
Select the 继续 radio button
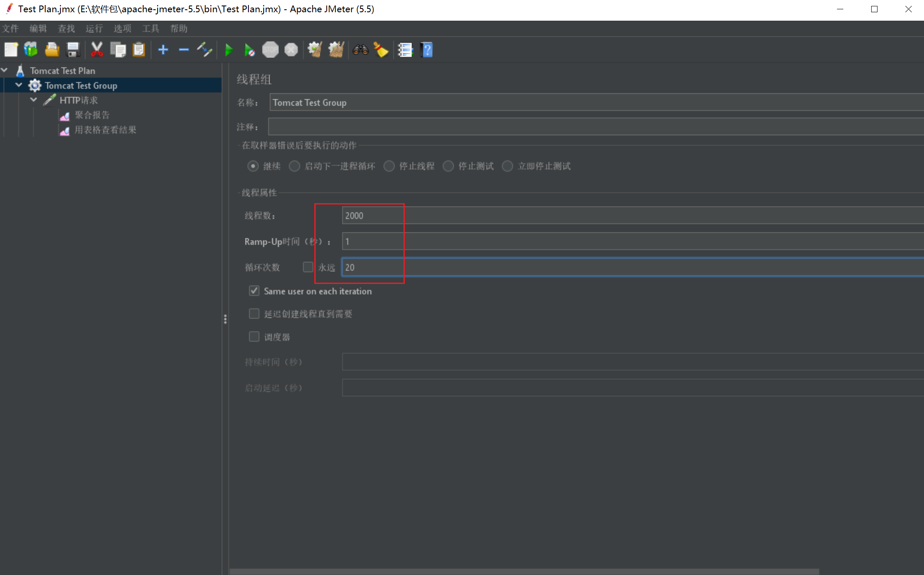coord(253,166)
